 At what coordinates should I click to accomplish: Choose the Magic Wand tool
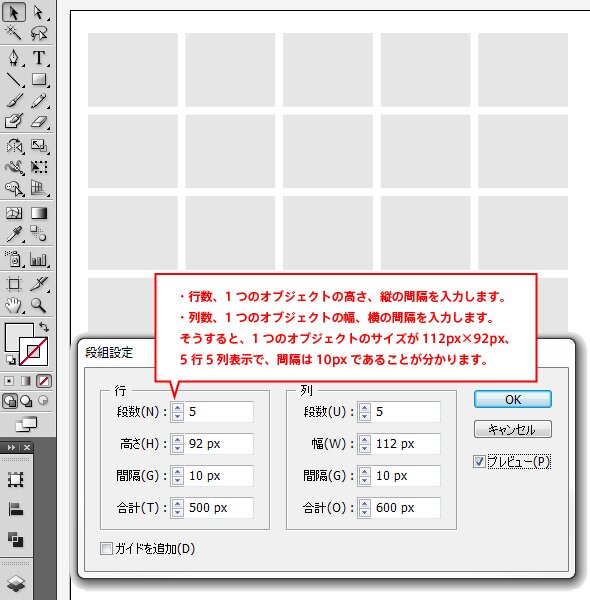pyautogui.click(x=14, y=33)
